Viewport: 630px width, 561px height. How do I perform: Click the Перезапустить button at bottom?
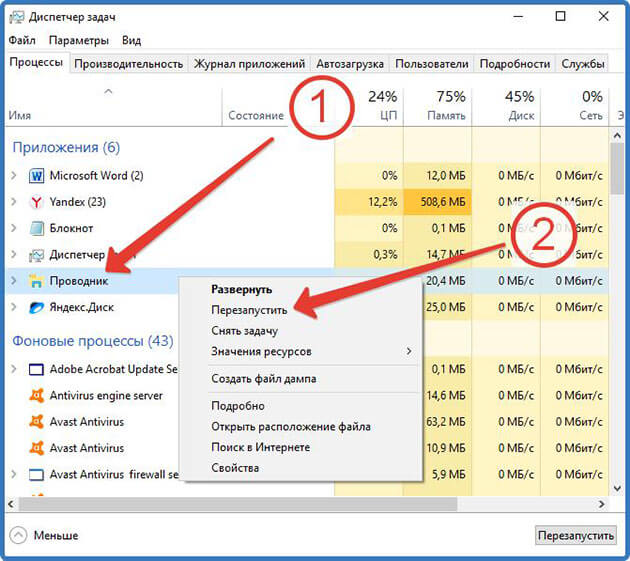pos(575,536)
